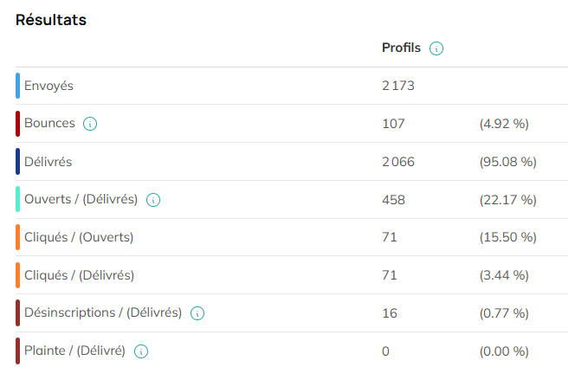Click the light blue Envoyés color bar
Image resolution: width=588 pixels, height=386 pixels.
(17, 86)
